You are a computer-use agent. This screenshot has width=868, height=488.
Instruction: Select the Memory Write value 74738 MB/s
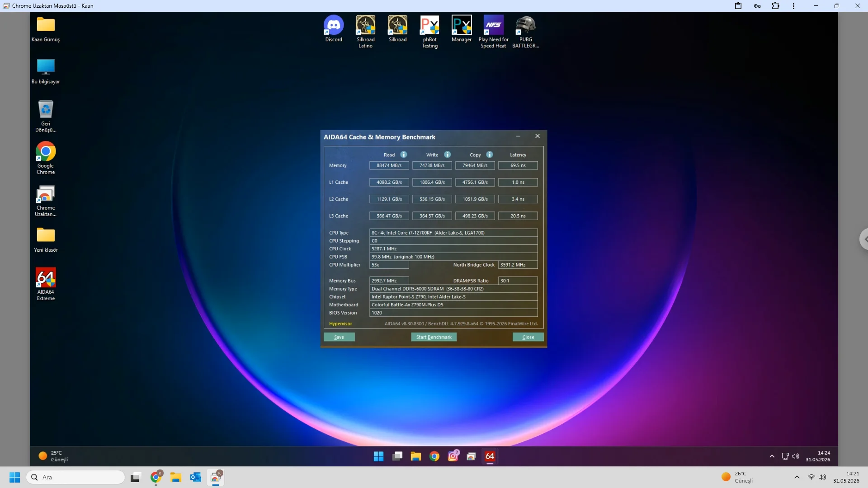432,165
